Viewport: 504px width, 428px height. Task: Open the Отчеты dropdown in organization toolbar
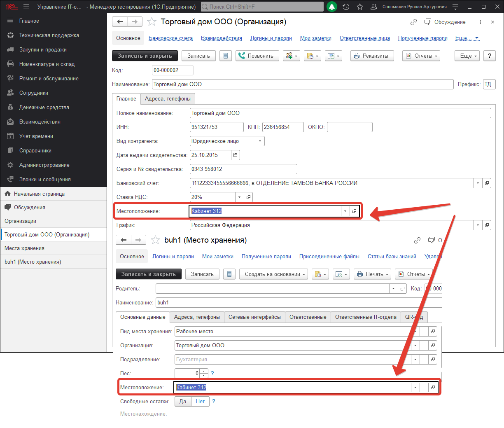(x=421, y=56)
